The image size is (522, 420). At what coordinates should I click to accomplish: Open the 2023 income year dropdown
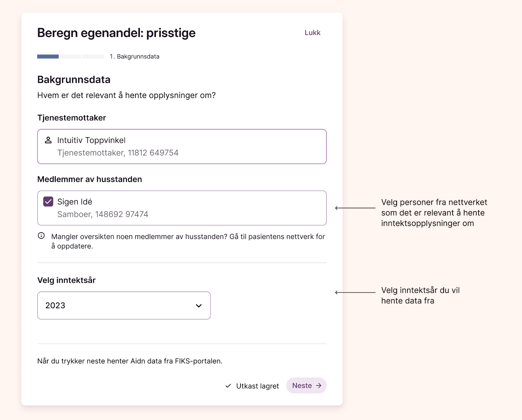[x=124, y=306]
